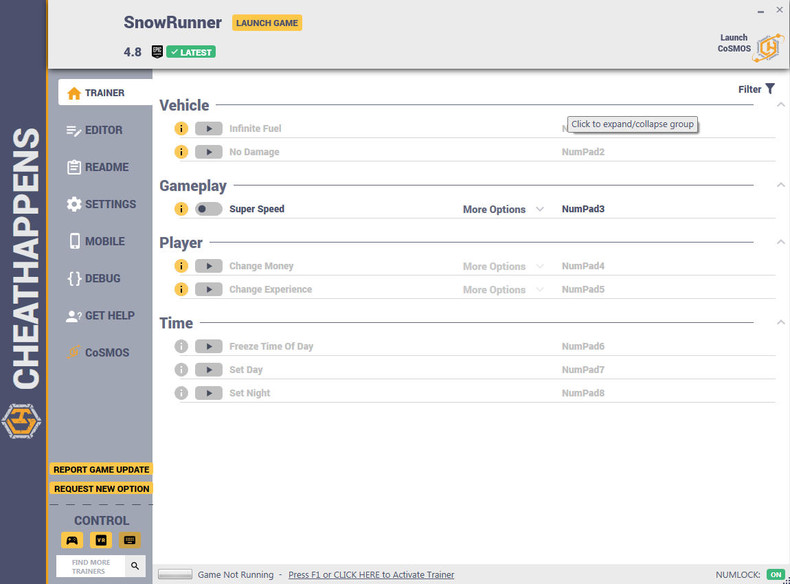
Task: Activate the Set Night play button
Action: coord(209,393)
